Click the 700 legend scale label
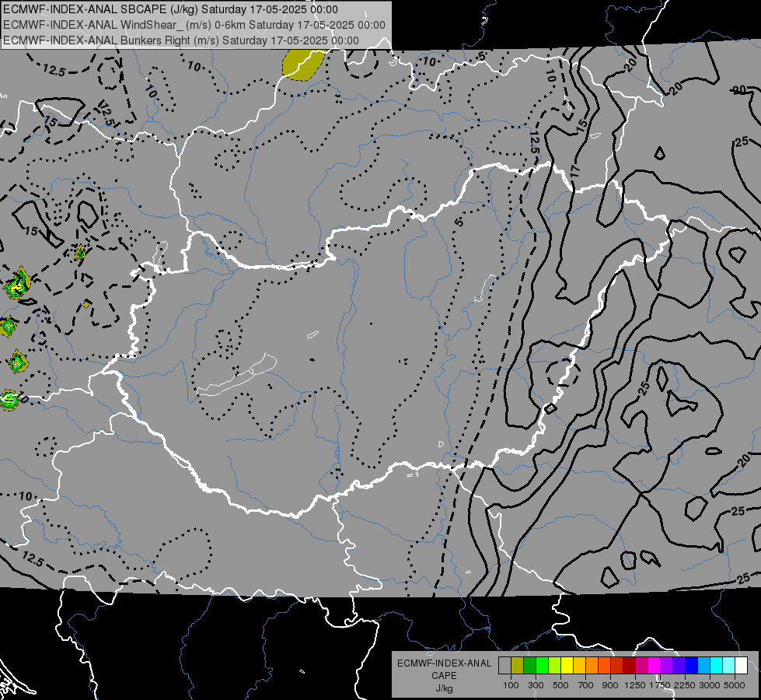The width and height of the screenshot is (761, 700). [586, 685]
